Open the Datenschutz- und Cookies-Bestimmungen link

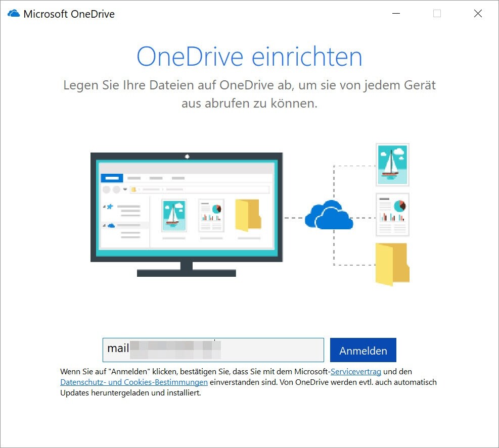coord(134,382)
